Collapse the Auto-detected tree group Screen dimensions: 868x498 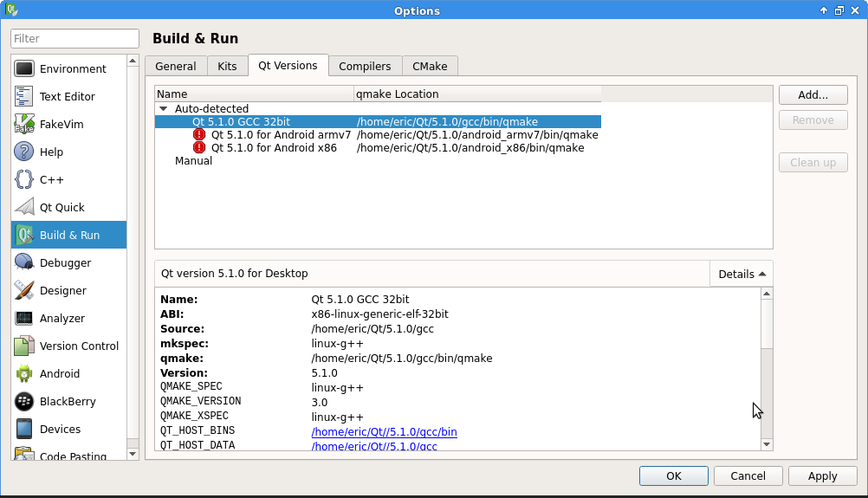pyautogui.click(x=164, y=109)
